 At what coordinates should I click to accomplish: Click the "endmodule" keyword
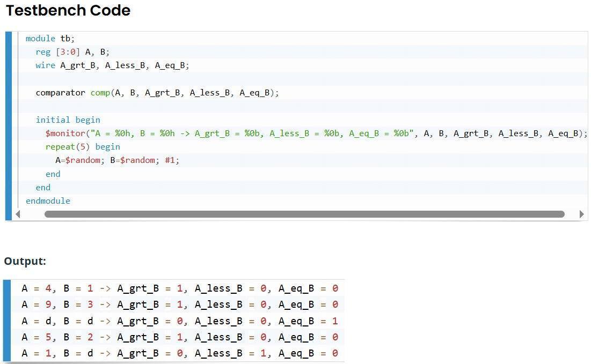click(48, 201)
